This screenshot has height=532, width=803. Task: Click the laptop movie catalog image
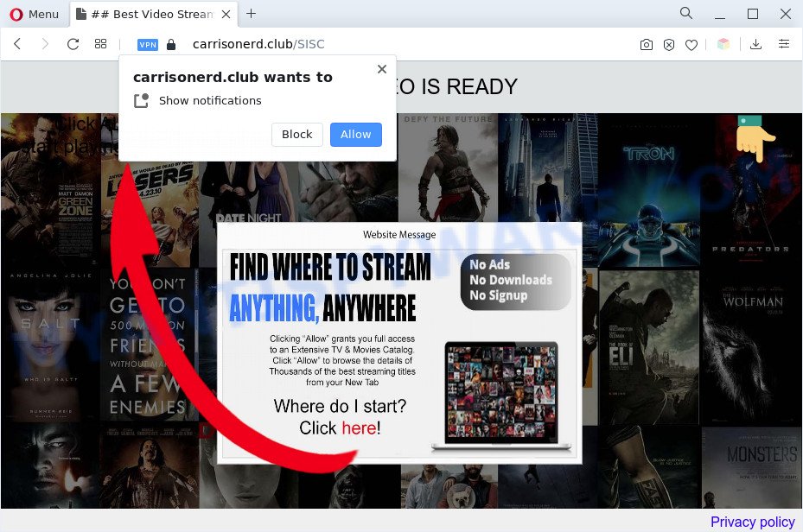(x=500, y=396)
